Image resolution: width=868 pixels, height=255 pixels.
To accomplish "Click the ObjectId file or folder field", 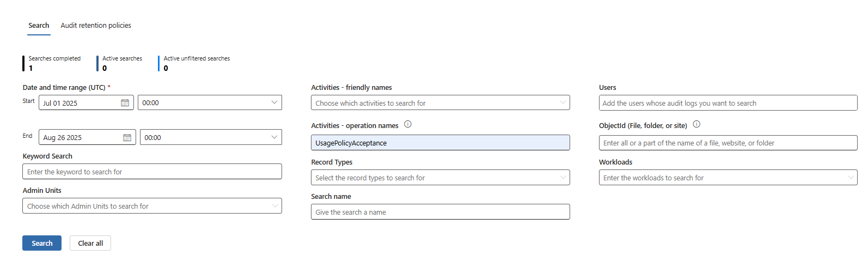I will (x=728, y=143).
